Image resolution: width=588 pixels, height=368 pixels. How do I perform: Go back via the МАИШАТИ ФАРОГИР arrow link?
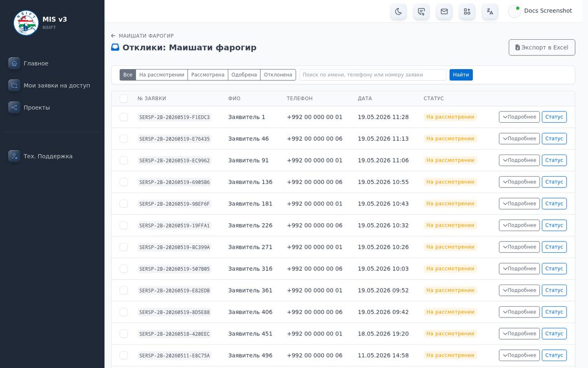coord(142,36)
